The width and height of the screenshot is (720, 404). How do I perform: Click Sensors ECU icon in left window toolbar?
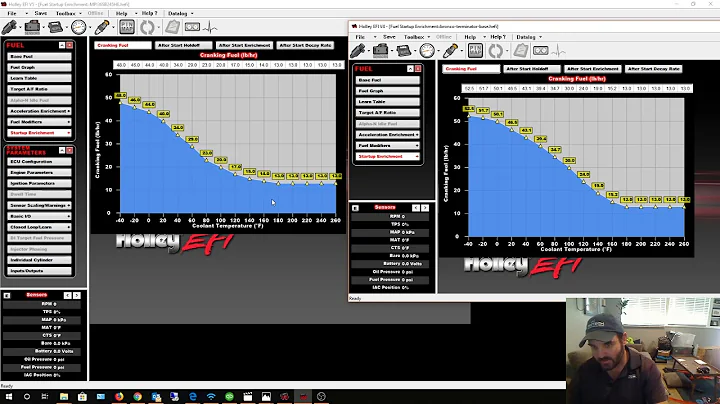pyautogui.click(x=32, y=27)
